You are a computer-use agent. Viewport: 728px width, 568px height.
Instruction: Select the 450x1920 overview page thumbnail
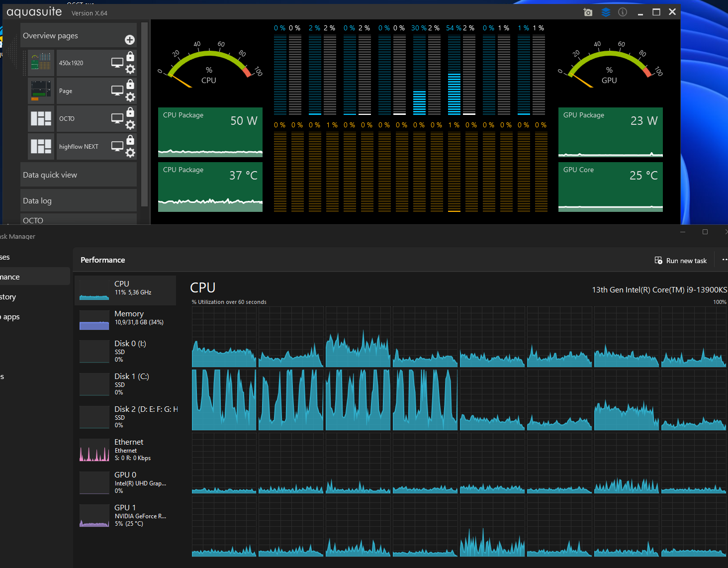coord(41,63)
